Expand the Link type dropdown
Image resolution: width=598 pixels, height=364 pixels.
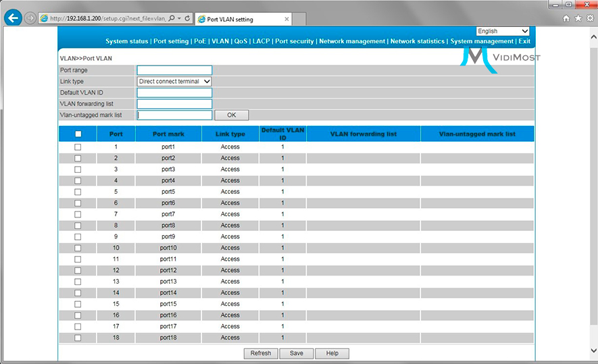174,82
